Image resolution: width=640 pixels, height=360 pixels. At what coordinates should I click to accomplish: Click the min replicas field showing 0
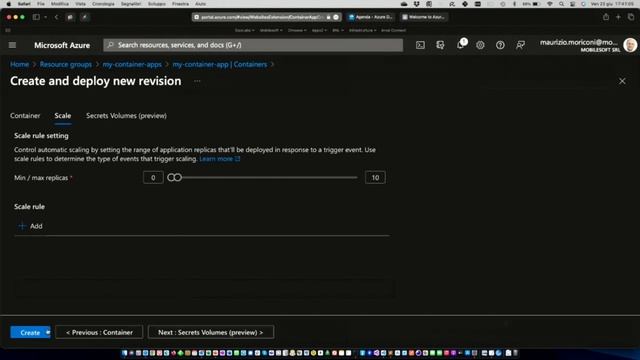pyautogui.click(x=153, y=178)
